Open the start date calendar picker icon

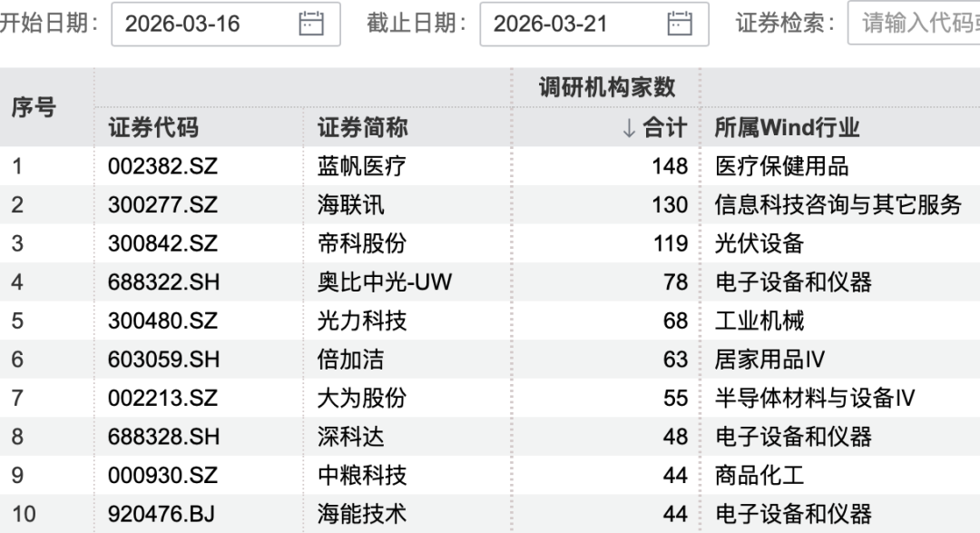tap(311, 25)
